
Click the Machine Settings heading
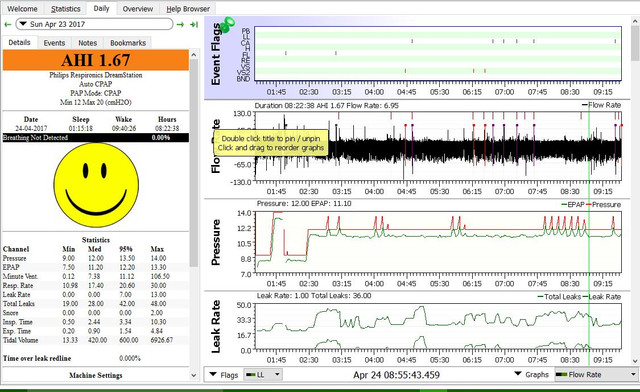point(96,375)
